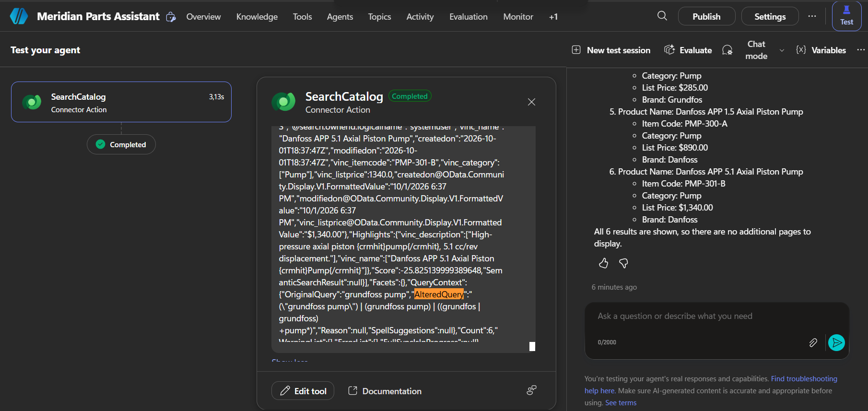Open the Settings button
This screenshot has height=411, width=868.
click(770, 16)
